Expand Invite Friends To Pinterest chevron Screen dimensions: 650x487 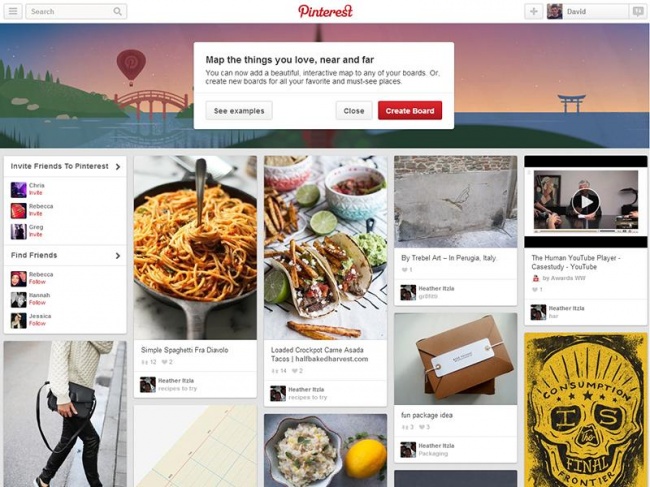click(x=118, y=167)
